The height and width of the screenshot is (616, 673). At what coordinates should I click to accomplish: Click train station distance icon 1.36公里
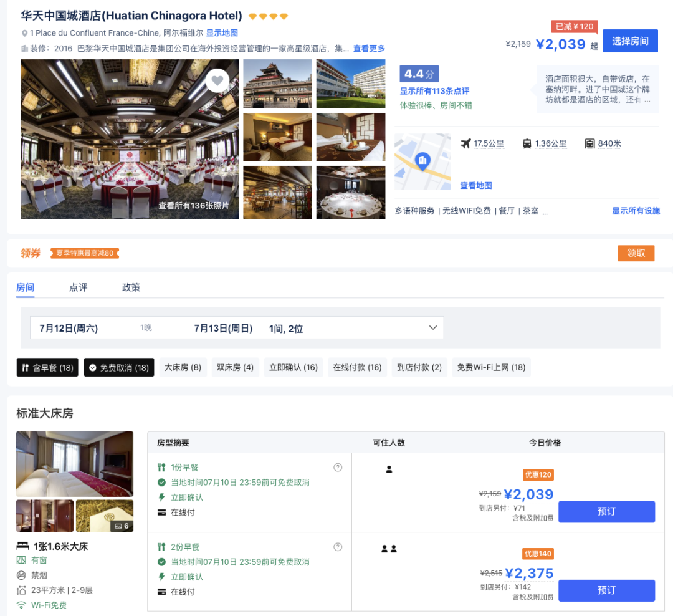tap(527, 144)
